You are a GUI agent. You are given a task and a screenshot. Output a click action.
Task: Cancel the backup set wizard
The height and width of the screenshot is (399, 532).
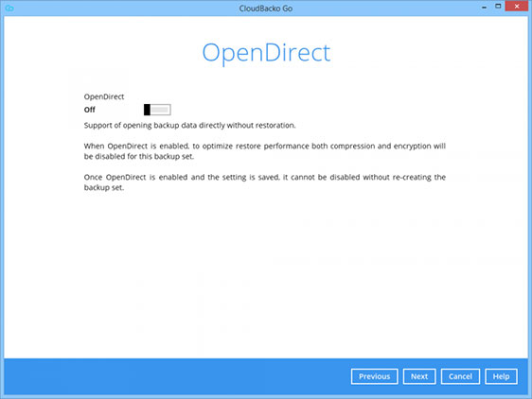click(460, 376)
